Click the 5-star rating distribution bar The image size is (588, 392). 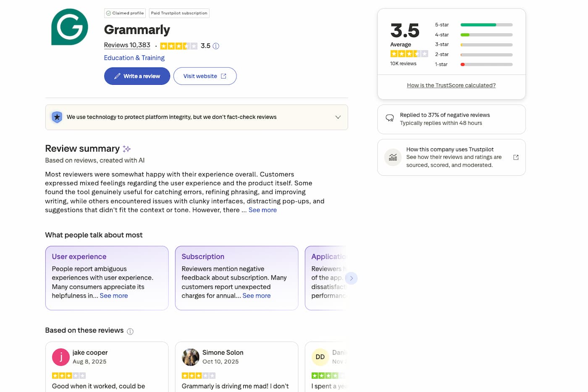486,24
